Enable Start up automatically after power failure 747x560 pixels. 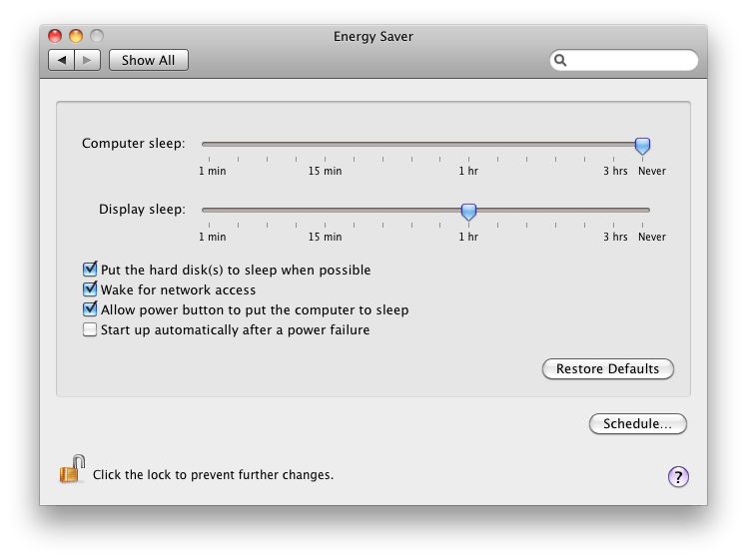(90, 329)
